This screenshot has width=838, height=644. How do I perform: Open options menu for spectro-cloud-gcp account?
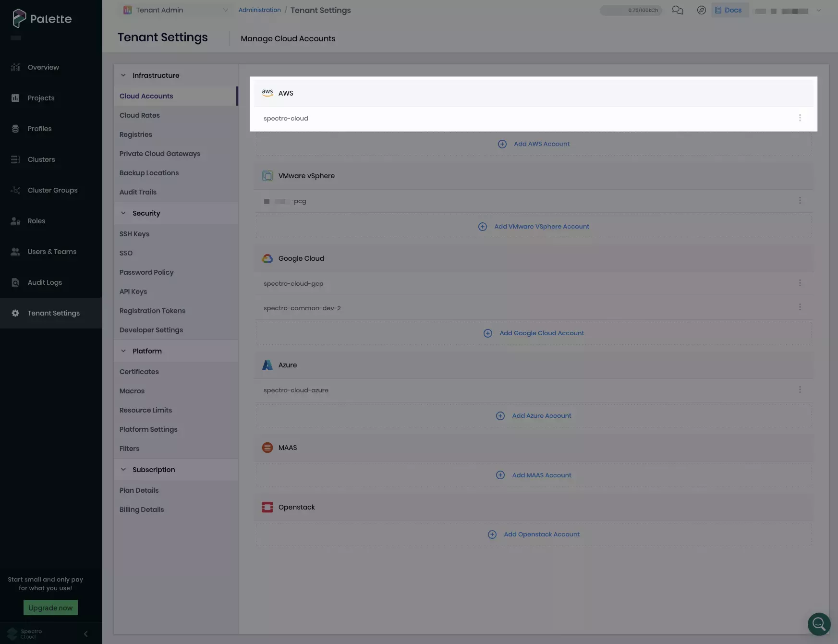800,283
